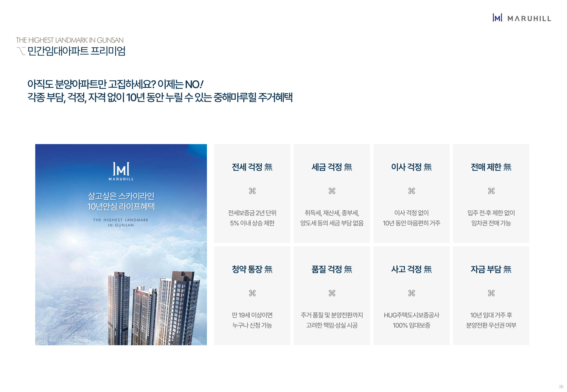The width and height of the screenshot is (567, 392).
Task: Click the headline line about 중해마루힐 주거혜택
Action: point(160,98)
